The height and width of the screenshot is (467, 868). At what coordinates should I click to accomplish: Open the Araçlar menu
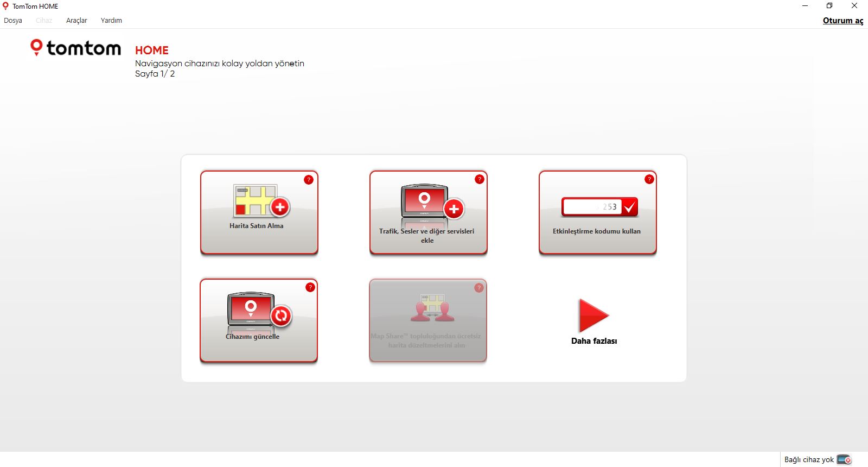[x=76, y=21]
